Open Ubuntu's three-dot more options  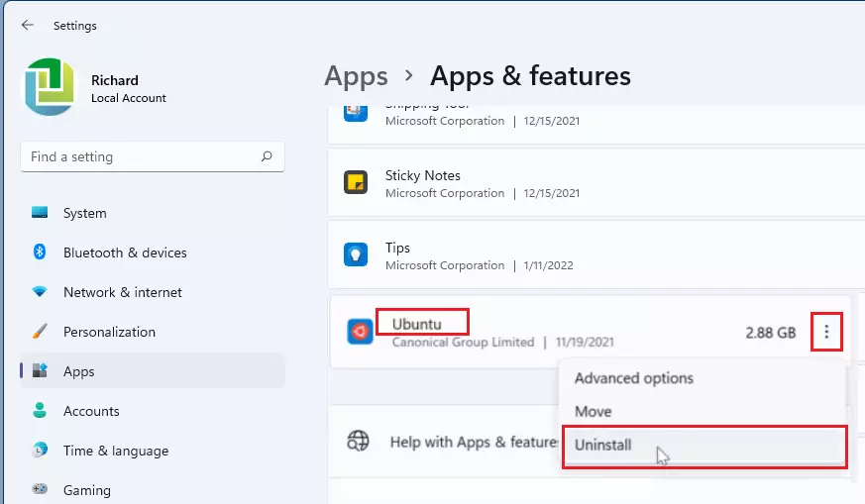pos(826,332)
